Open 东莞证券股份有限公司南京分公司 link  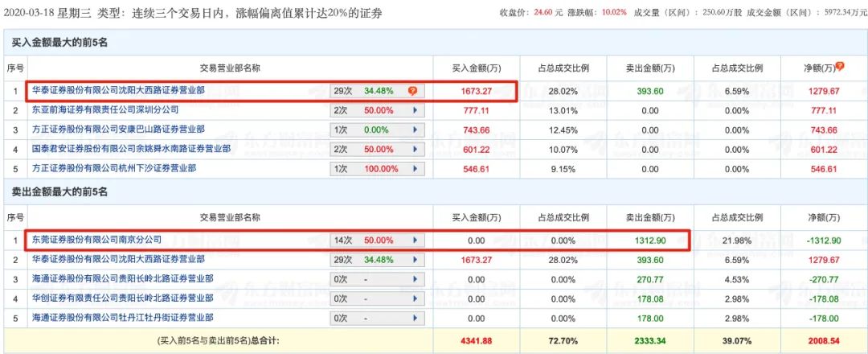96,240
